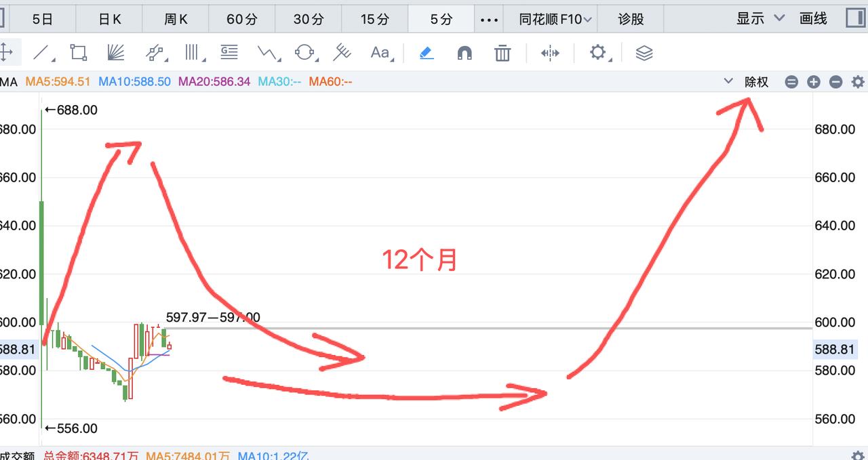
Task: Click the trash icon to delete drawings
Action: [x=502, y=51]
